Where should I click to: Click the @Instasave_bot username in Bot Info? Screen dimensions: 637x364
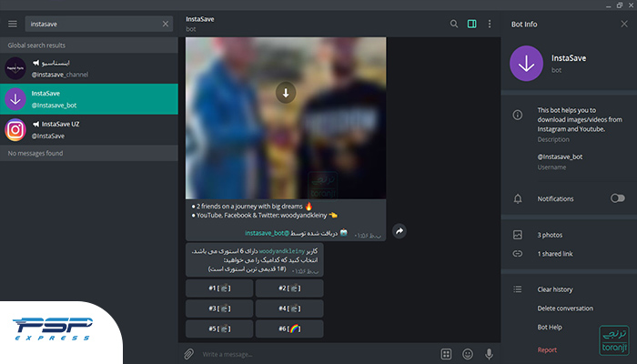(x=560, y=157)
